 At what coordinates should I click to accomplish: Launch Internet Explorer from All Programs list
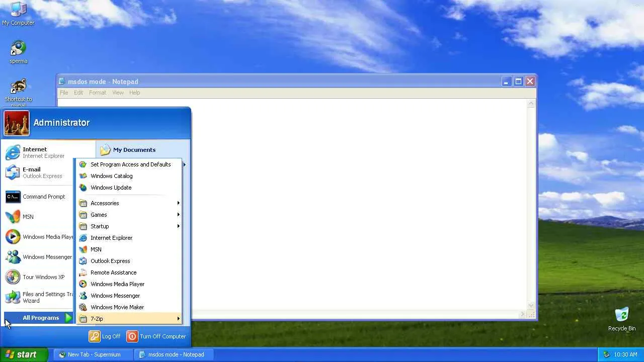129,238
